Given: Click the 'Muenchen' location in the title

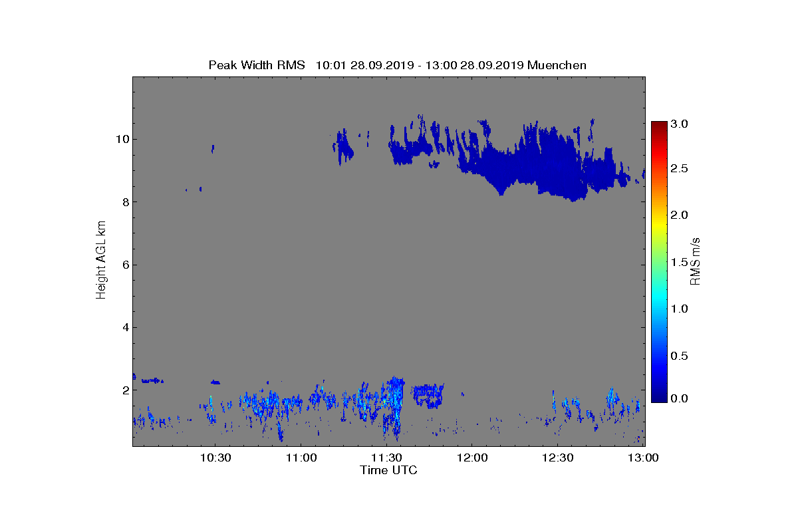Looking at the screenshot, I should tap(557, 65).
